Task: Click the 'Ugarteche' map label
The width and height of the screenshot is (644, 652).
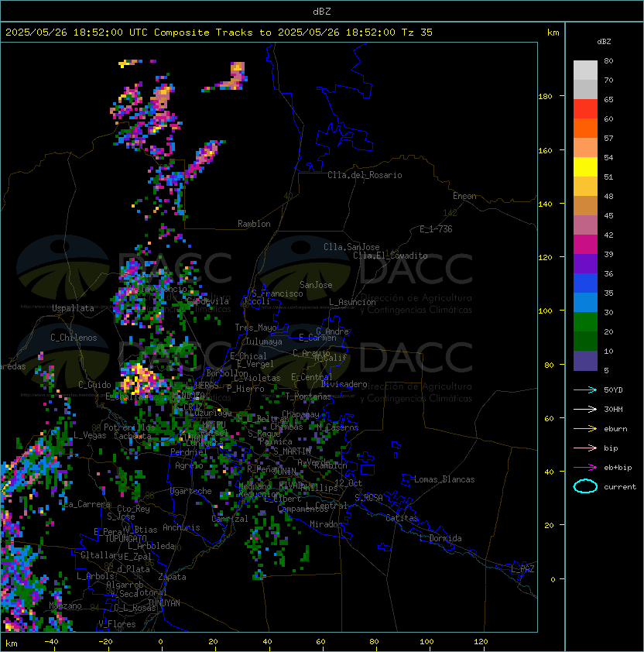Action: click(191, 491)
